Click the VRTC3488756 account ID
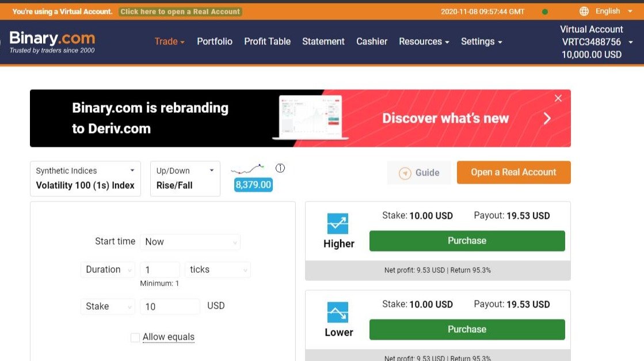The height and width of the screenshot is (361, 644). click(592, 42)
